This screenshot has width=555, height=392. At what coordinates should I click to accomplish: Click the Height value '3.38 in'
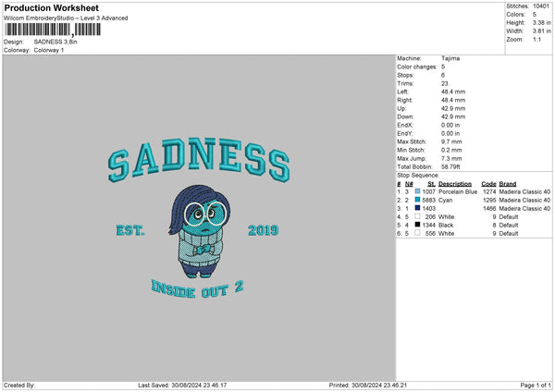[x=541, y=22]
